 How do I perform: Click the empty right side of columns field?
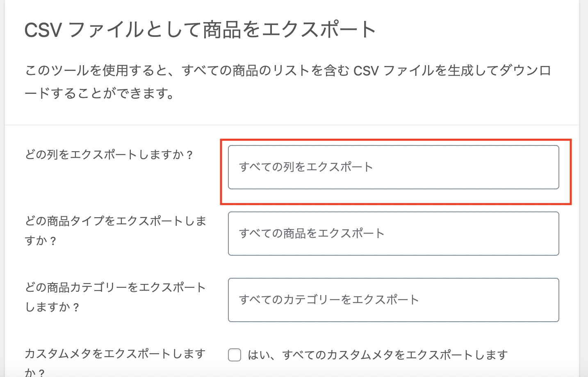pyautogui.click(x=492, y=167)
